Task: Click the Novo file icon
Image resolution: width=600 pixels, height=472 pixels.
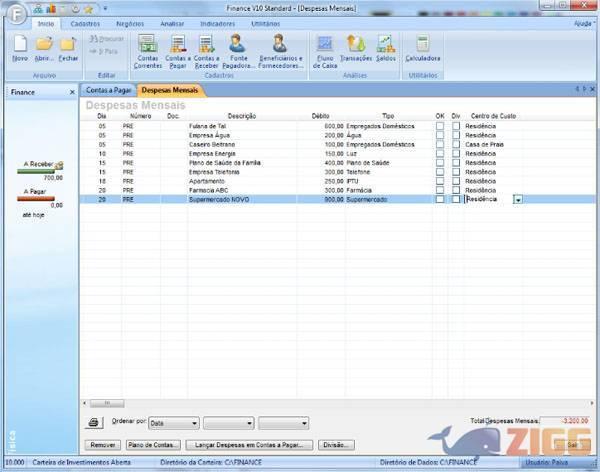Action: [20, 48]
